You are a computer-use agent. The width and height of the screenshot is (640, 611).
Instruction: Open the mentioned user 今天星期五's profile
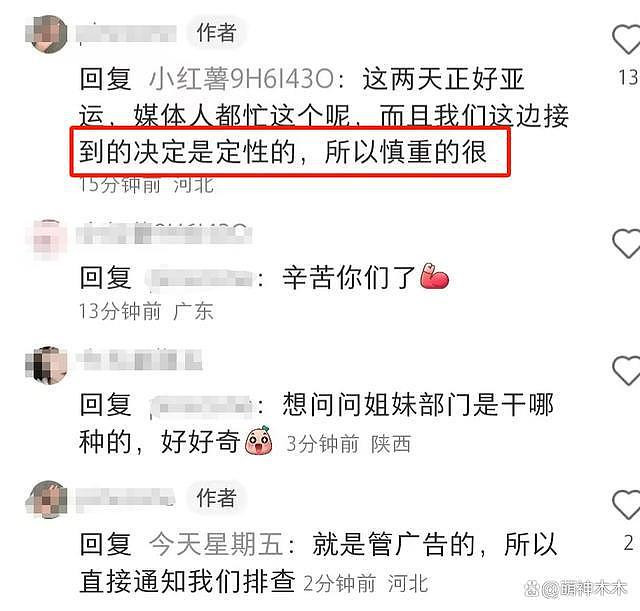pos(216,544)
